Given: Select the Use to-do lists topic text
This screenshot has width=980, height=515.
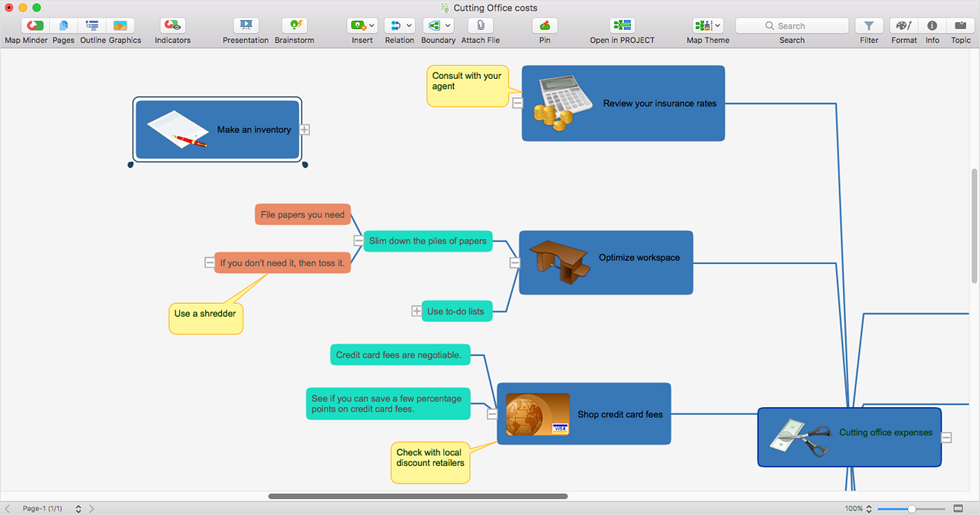Looking at the screenshot, I should tap(456, 311).
